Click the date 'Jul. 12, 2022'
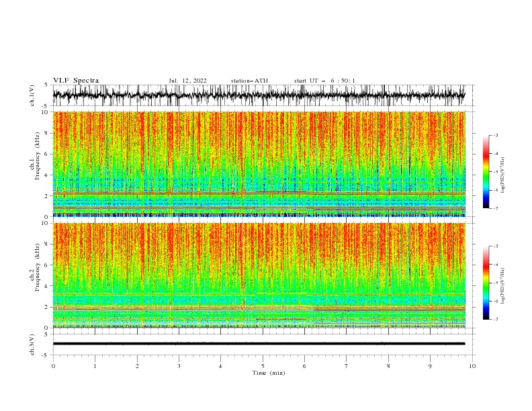532x411 pixels. click(187, 81)
